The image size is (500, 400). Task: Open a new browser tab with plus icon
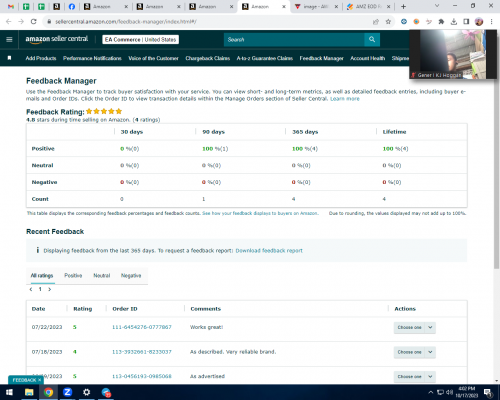(x=403, y=6)
